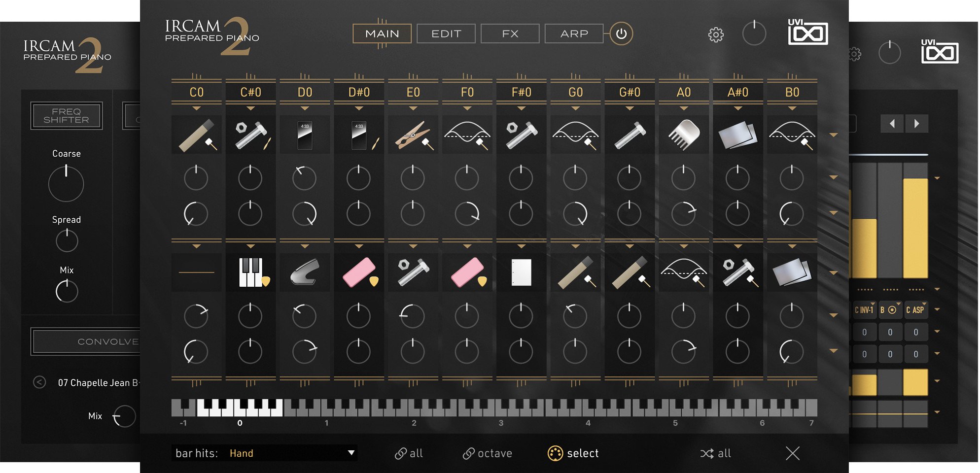This screenshot has width=980, height=473.
Task: Adjust convolver Mix knob in left window
Action: click(125, 417)
